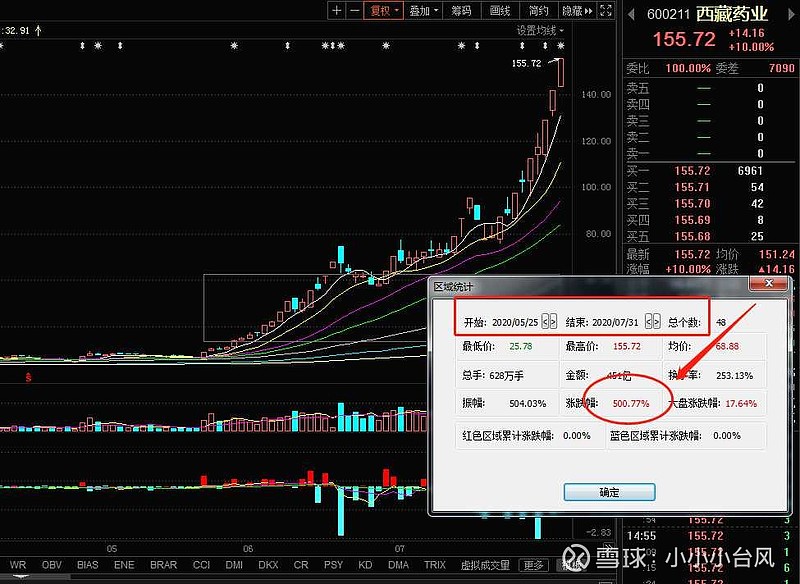This screenshot has height=584, width=800.
Task: Select the ENE indicator tab
Action: (x=124, y=565)
